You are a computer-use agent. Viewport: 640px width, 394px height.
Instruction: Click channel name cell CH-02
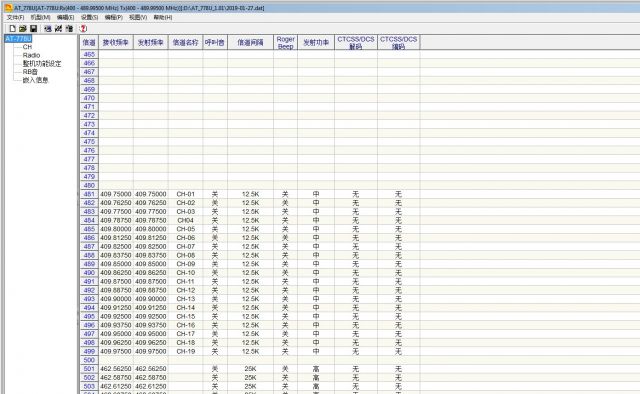pos(185,203)
